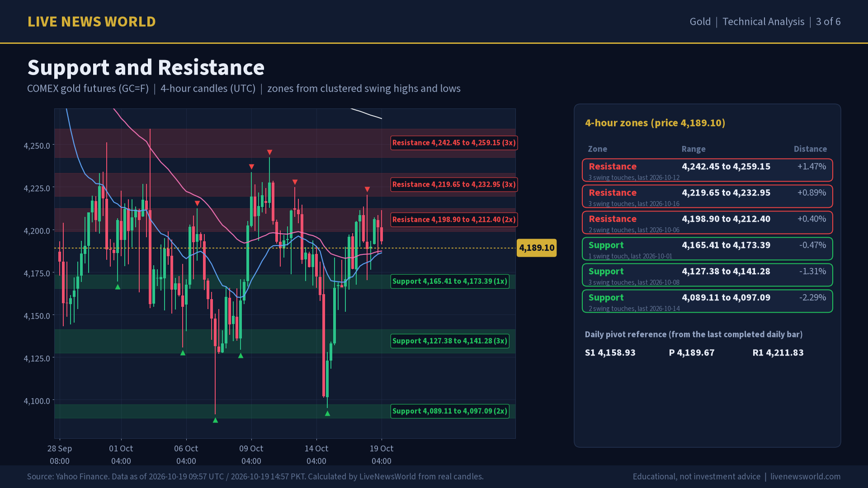Select the chart label Resistance 4,242.45 to 4,259.15

pos(454,143)
